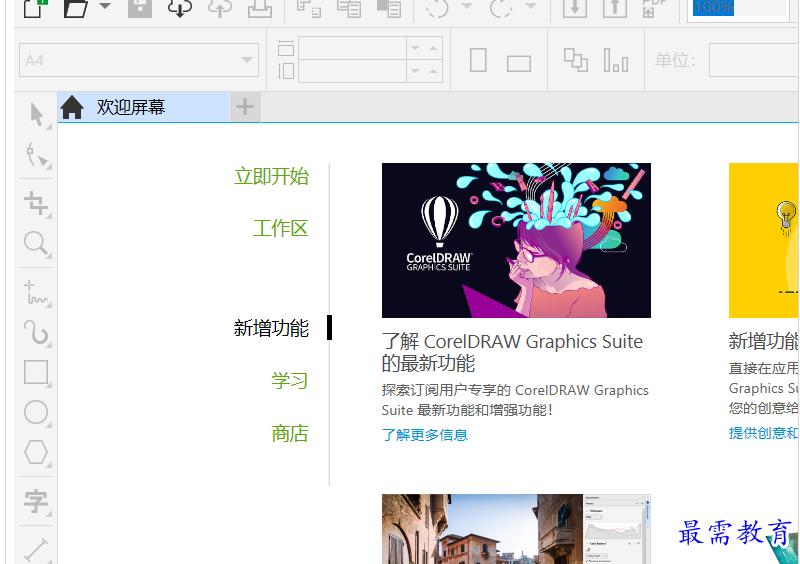Increase page width with up stepper
Viewport: 800px width, 564px height.
coord(433,48)
